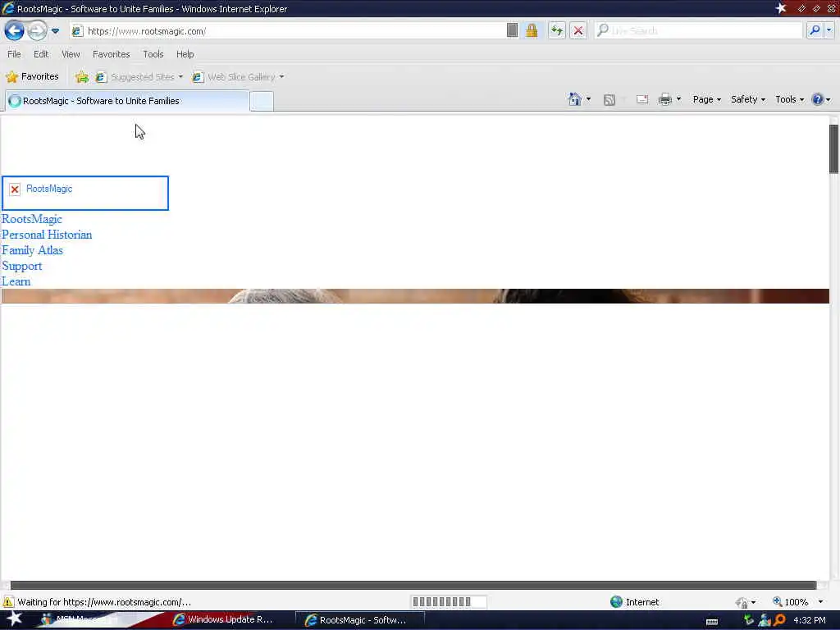Open the Help menu
840x630 pixels.
185,54
